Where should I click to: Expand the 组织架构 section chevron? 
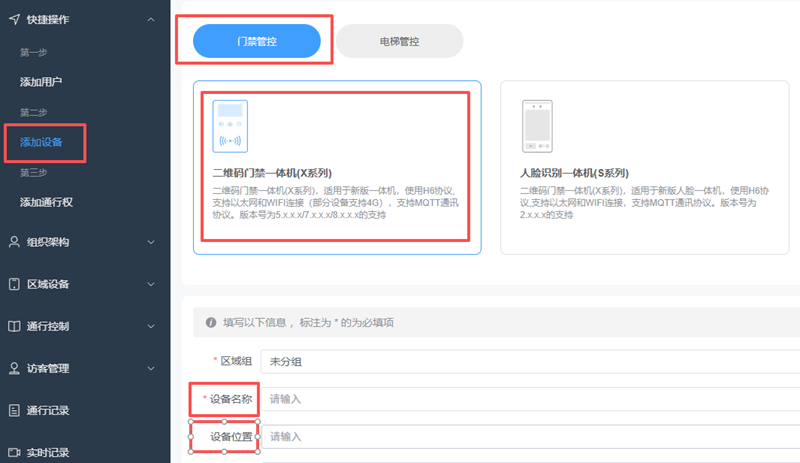click(x=150, y=242)
